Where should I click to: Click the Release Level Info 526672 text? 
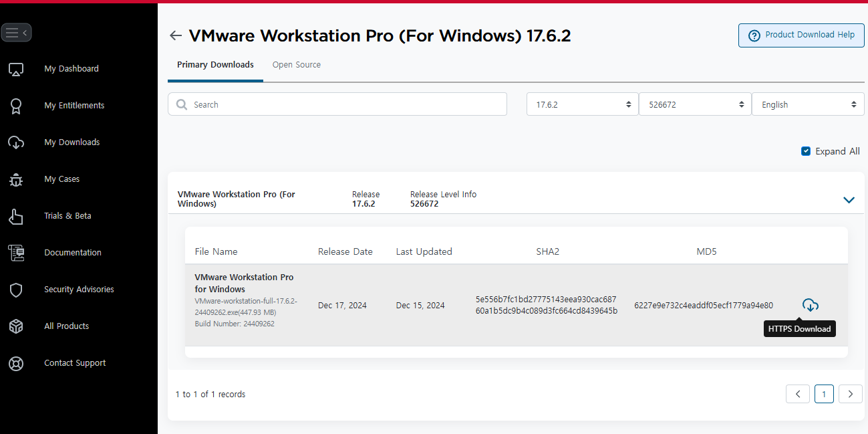tap(443, 199)
